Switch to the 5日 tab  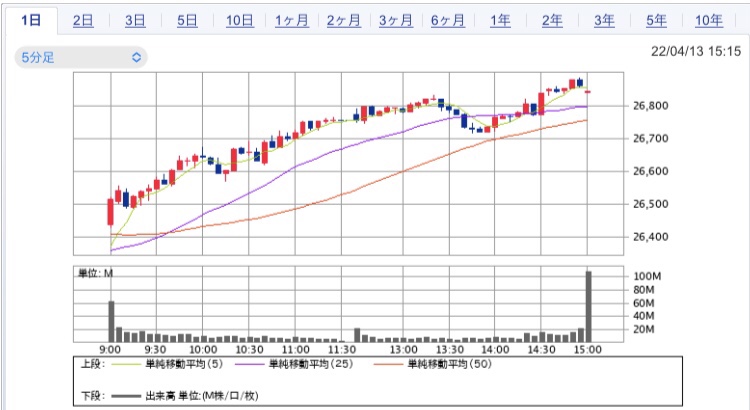(x=188, y=21)
